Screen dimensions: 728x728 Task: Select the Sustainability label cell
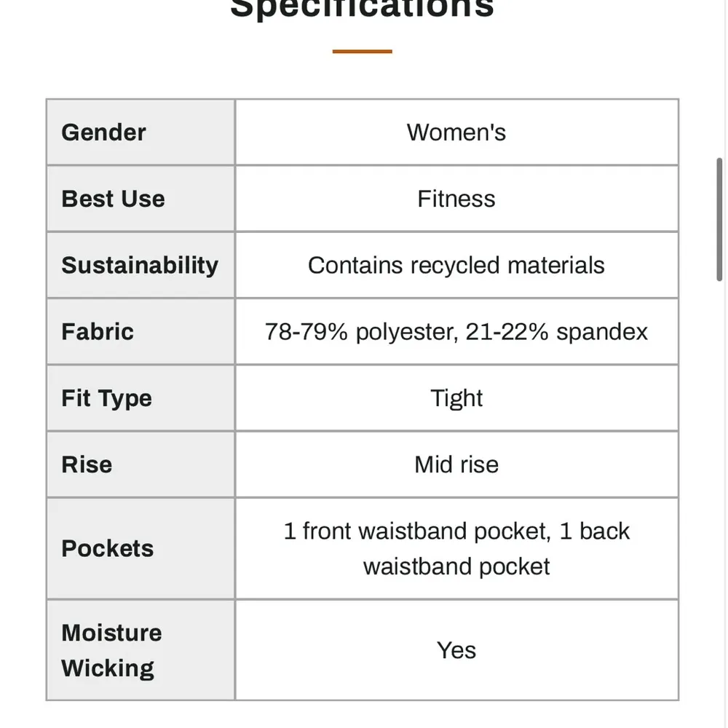pos(141,265)
